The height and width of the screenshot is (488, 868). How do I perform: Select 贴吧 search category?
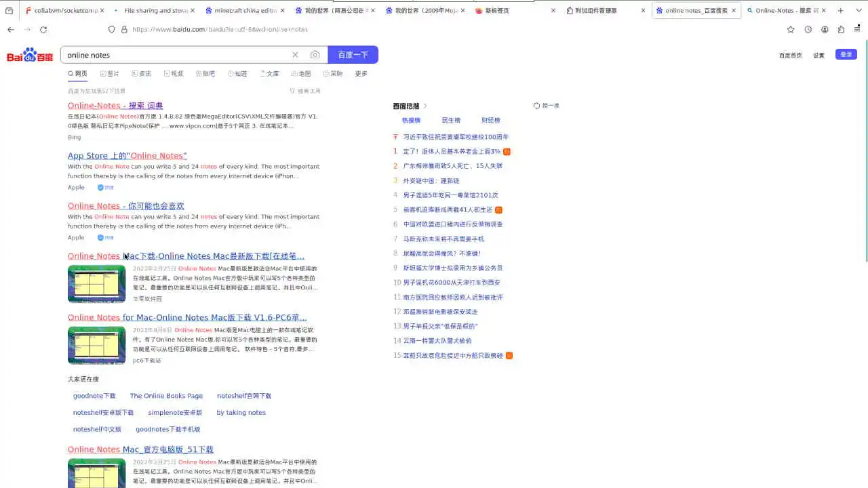point(205,73)
